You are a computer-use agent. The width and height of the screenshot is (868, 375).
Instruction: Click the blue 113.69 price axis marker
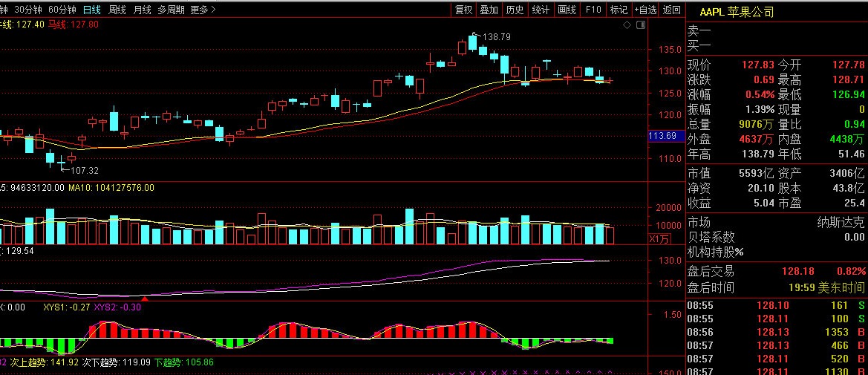pyautogui.click(x=663, y=136)
